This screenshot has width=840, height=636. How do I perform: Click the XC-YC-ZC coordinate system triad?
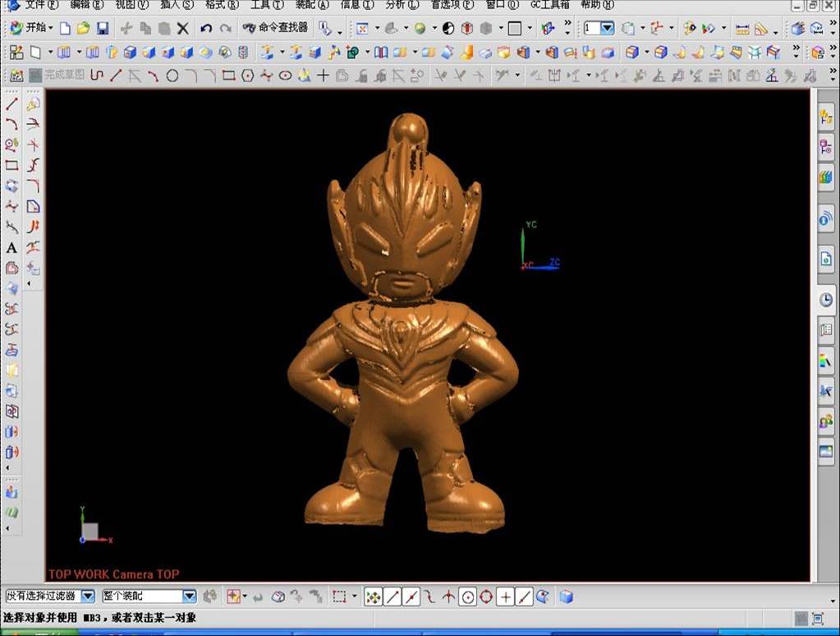(x=540, y=245)
